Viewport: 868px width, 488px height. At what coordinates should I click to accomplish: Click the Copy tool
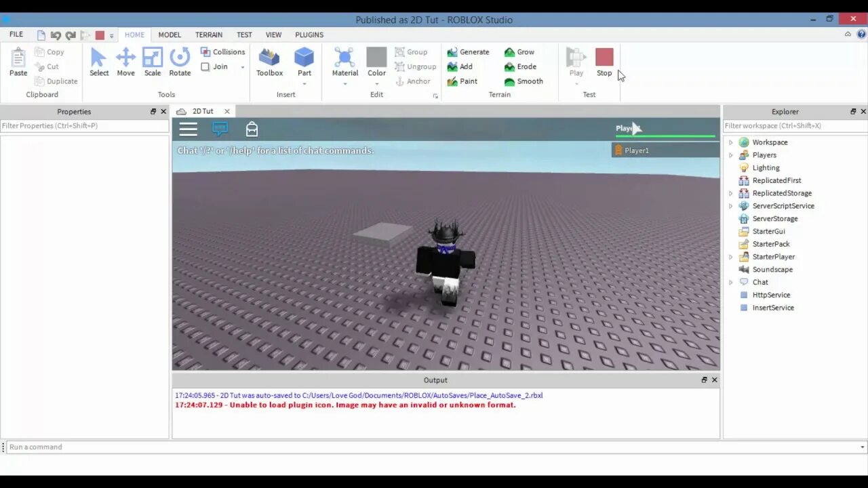click(x=50, y=52)
